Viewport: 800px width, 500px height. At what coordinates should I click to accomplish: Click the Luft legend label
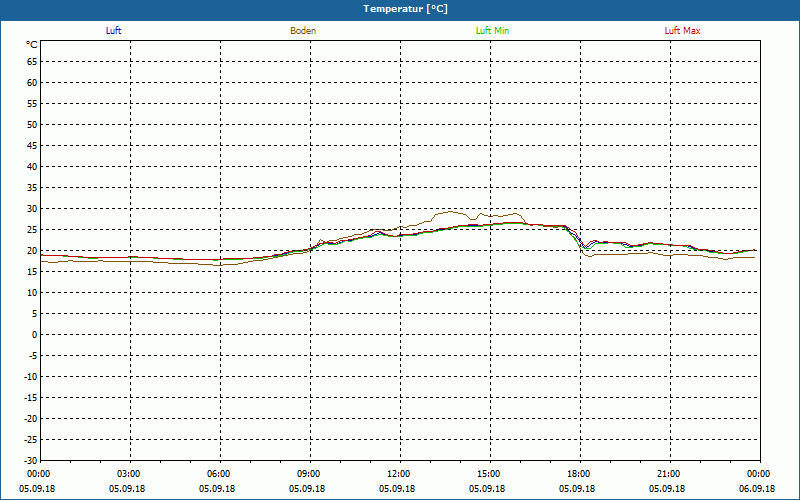113,31
